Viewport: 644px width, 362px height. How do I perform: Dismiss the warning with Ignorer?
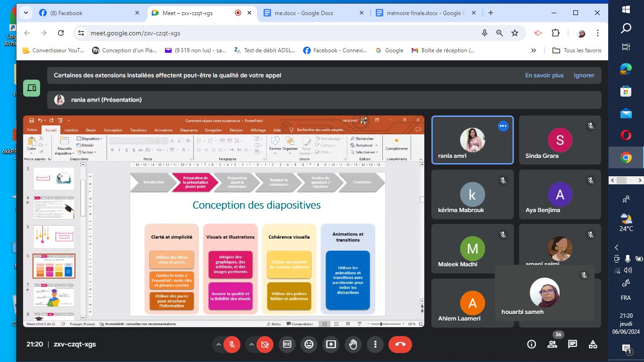[584, 75]
